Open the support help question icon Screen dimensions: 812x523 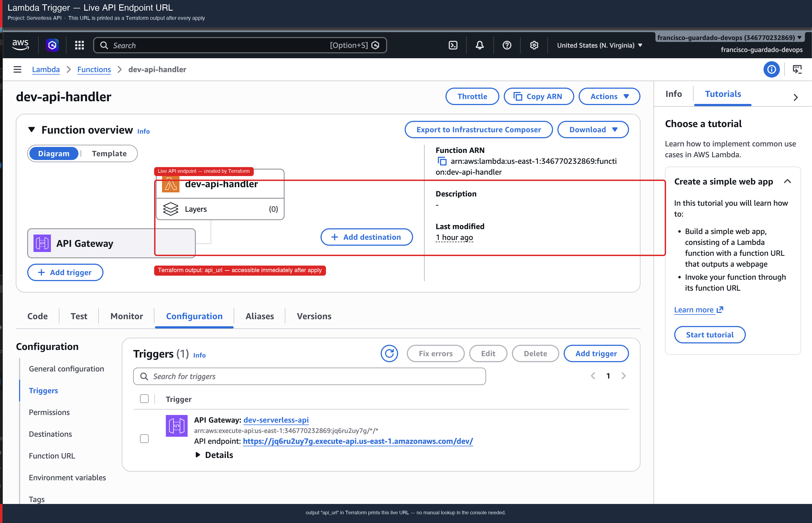506,45
